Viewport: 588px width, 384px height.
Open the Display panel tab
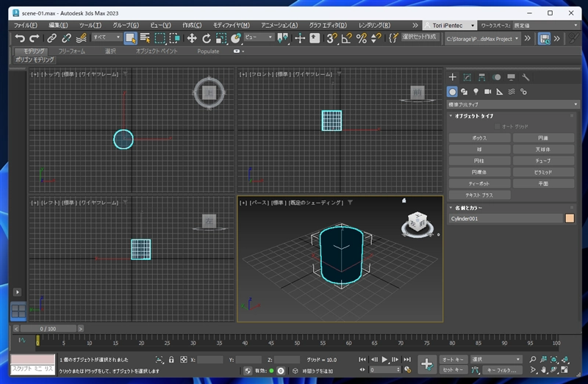coord(511,77)
